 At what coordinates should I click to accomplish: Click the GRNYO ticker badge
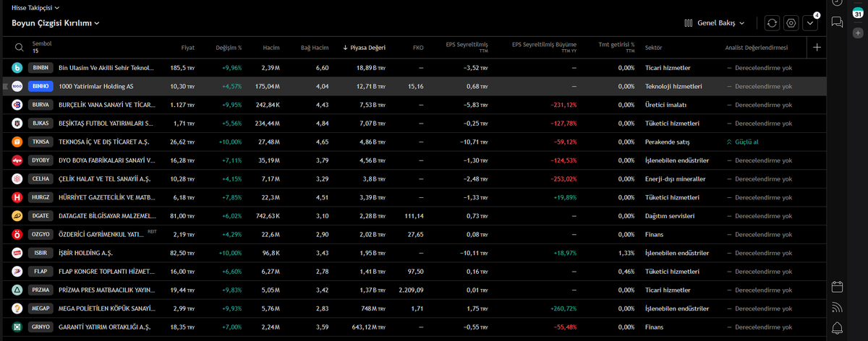tap(41, 327)
